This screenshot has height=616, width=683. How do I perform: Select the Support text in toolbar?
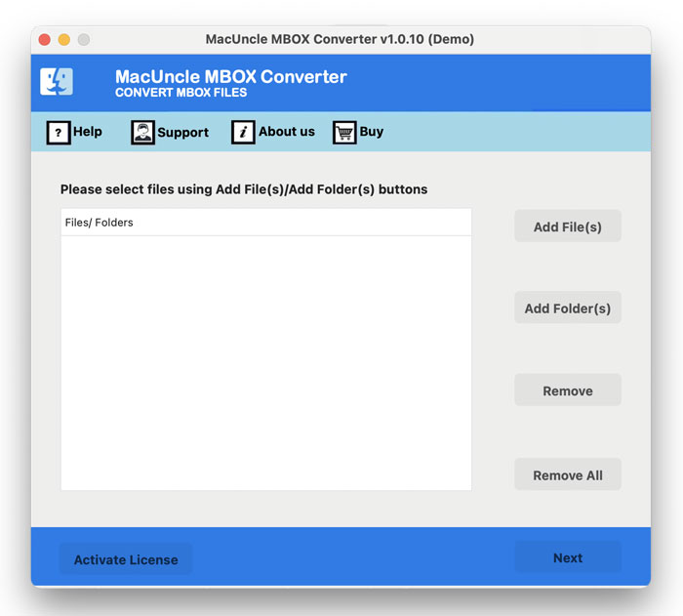pos(183,133)
